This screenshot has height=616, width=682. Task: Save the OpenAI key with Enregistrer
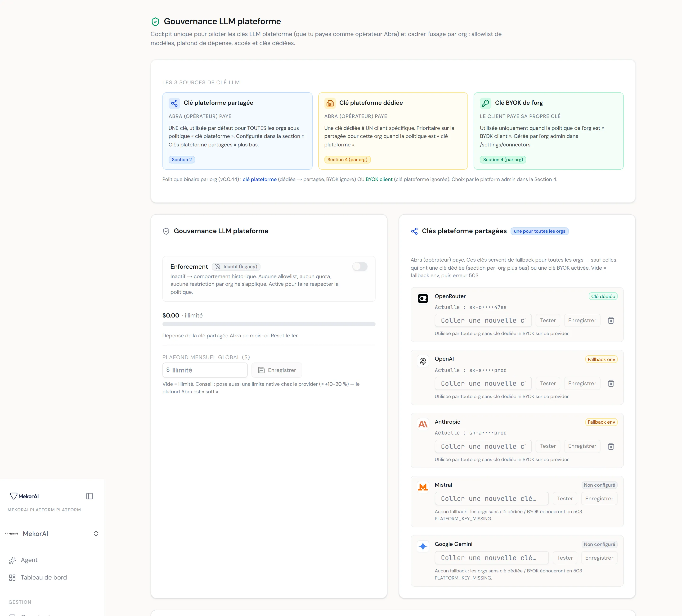tap(582, 384)
